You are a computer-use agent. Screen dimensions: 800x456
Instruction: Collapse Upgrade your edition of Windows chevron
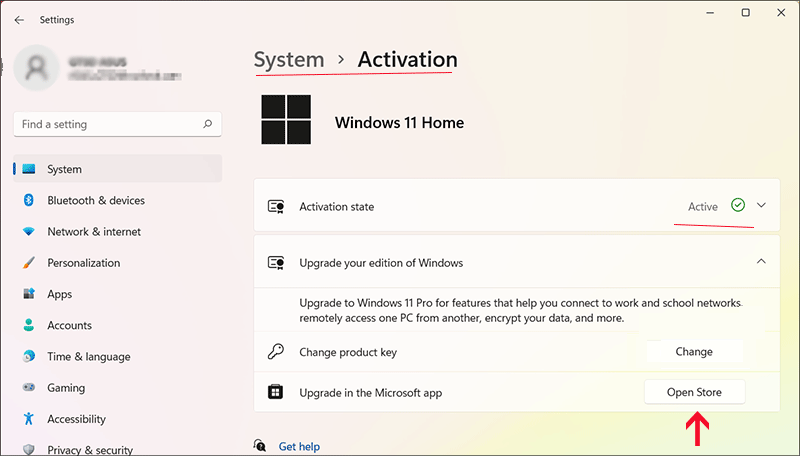[x=761, y=261]
